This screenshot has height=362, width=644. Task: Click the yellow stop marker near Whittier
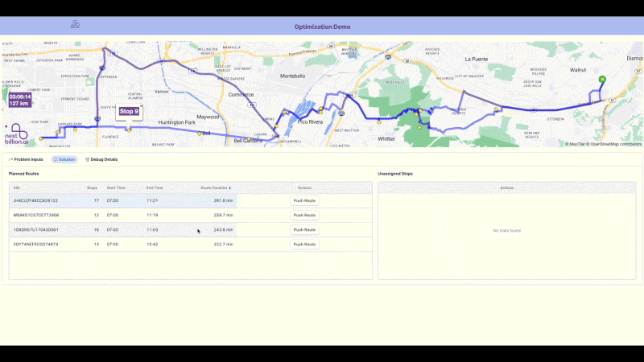pos(379,122)
